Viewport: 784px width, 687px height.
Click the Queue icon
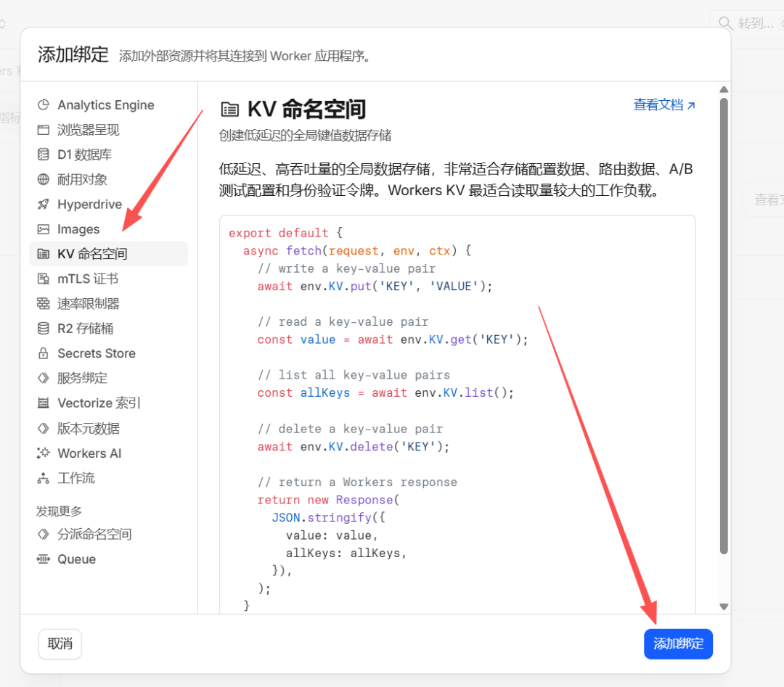coord(44,559)
